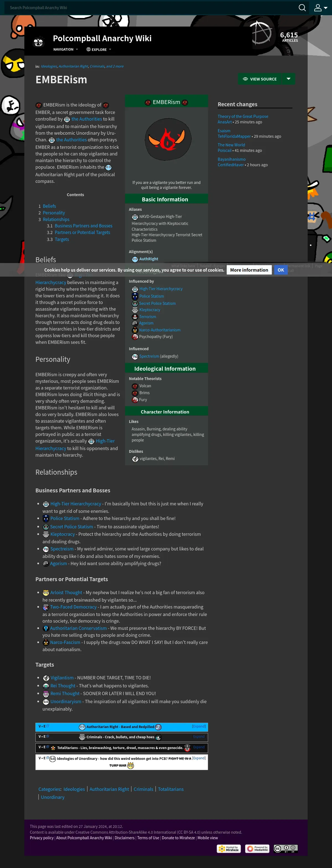The image size is (332, 868).
Task: Click Two-Faced Democracy ball icon
Action: (46, 607)
